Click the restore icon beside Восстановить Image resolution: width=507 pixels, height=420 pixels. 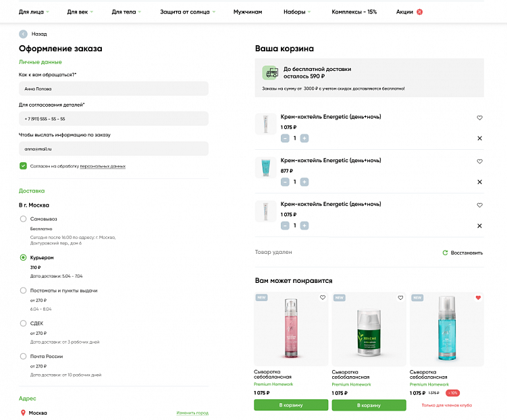pos(445,253)
